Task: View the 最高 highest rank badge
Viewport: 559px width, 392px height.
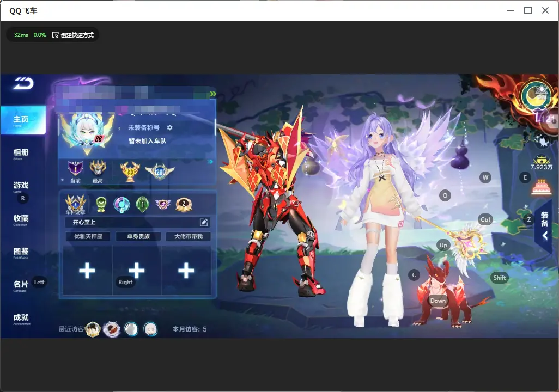Action: 98,168
